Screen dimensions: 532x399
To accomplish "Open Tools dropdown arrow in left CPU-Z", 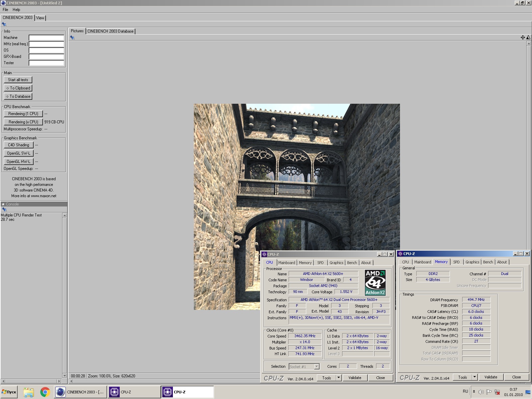I will click(x=338, y=378).
